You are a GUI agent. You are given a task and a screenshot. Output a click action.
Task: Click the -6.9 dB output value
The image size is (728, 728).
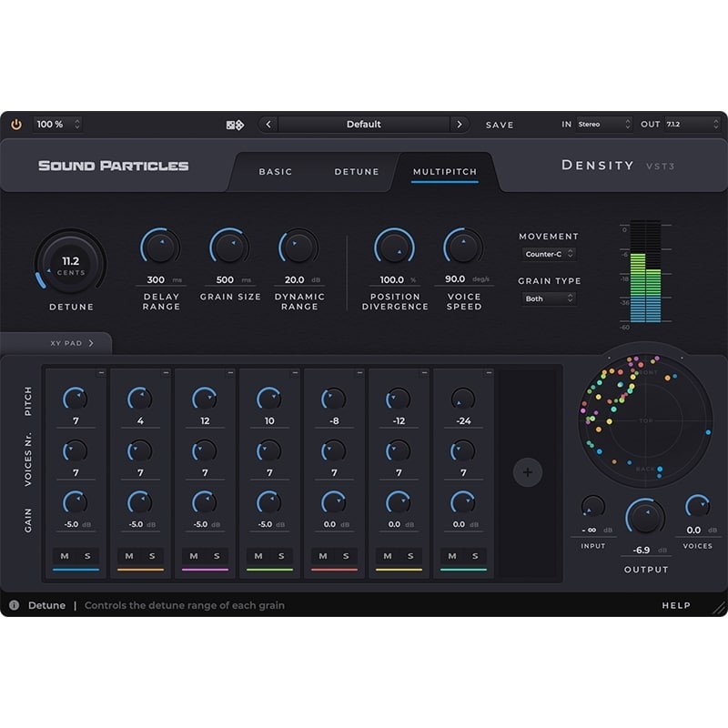click(x=646, y=551)
